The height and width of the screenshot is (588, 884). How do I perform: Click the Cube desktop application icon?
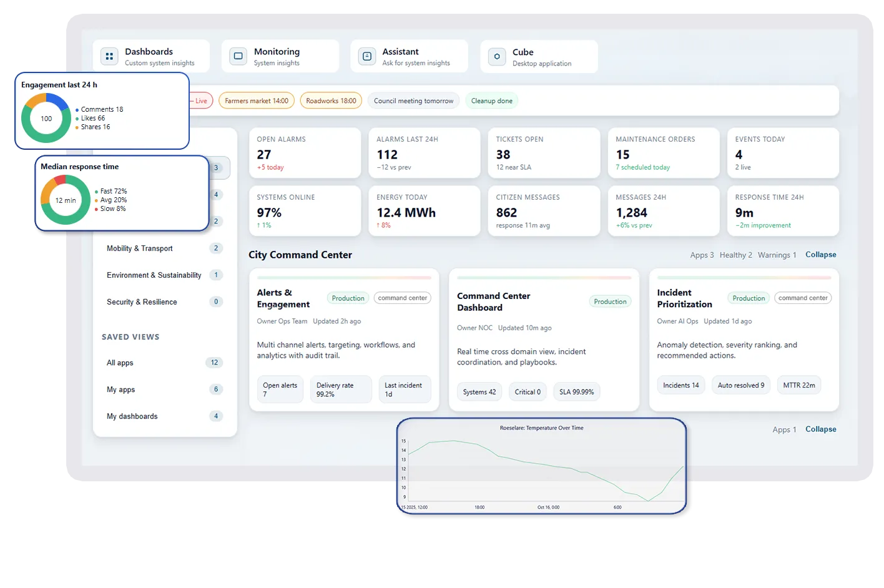coord(497,57)
